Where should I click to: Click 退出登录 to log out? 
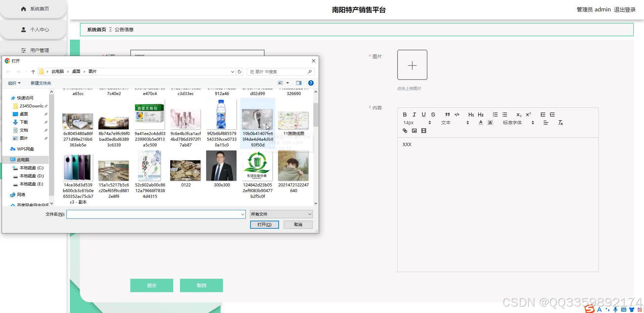pyautogui.click(x=625, y=9)
